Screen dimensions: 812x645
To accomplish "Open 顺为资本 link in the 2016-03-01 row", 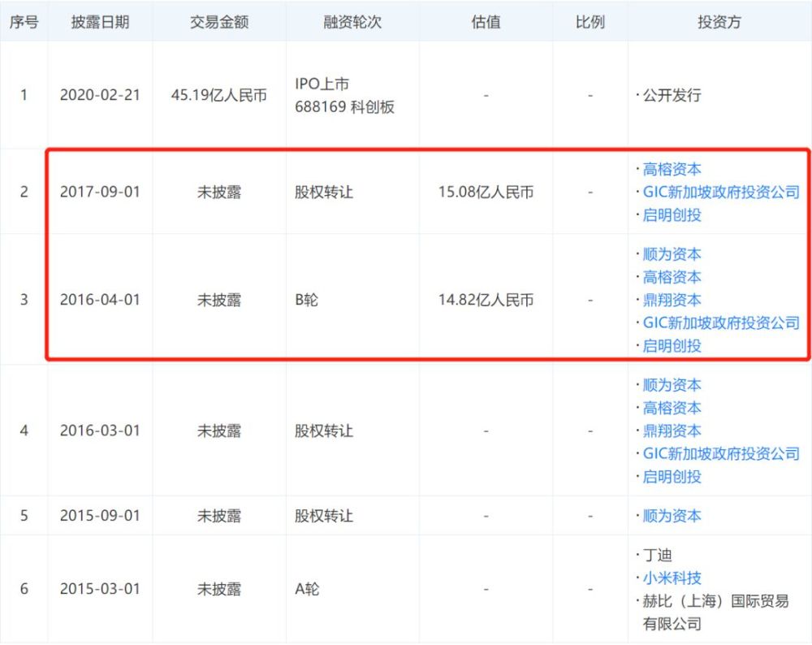I will [672, 385].
